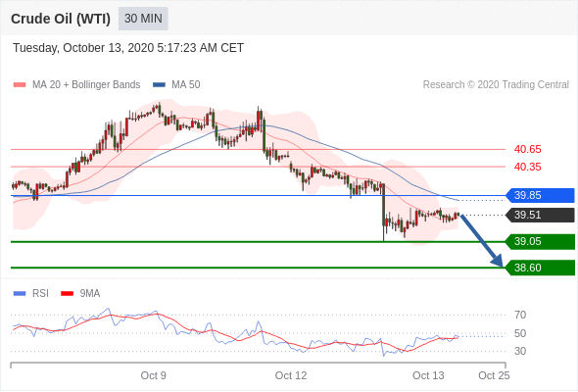578x392 pixels.
Task: Toggle the MA 50 legend label
Action: [186, 85]
